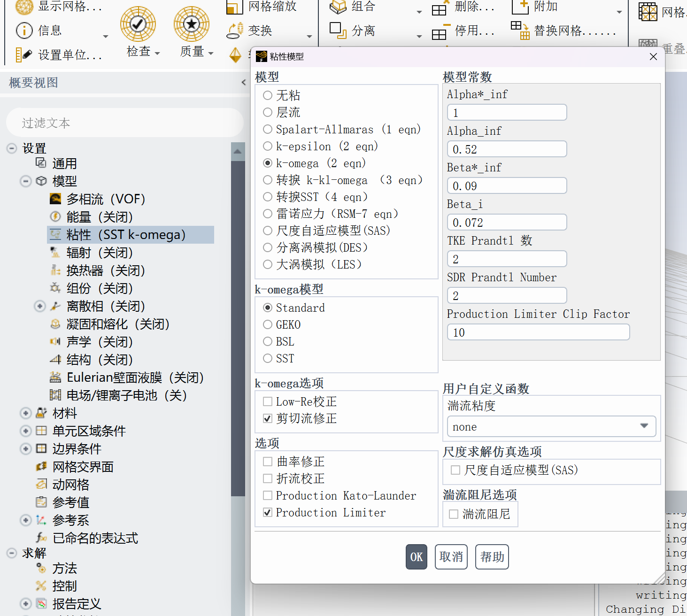Viewport: 687px width, 616px height.
Task: Click the 声学 acoustics icon
Action: pyautogui.click(x=55, y=341)
